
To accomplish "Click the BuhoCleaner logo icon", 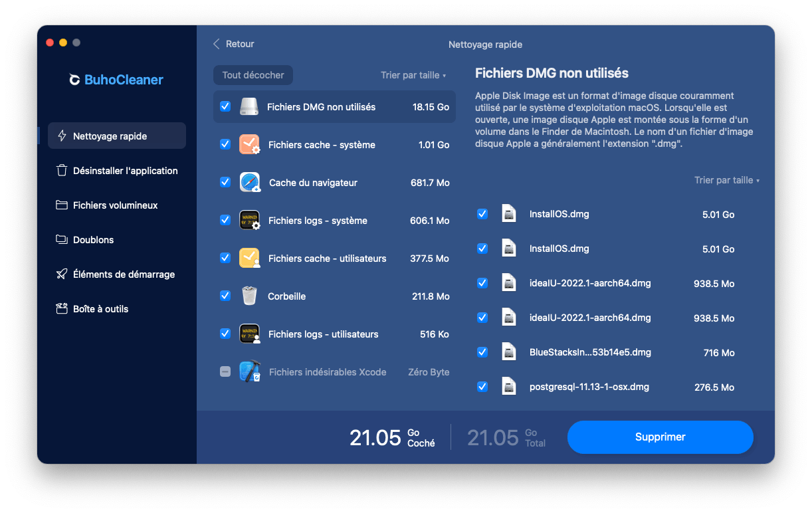I will [x=75, y=80].
